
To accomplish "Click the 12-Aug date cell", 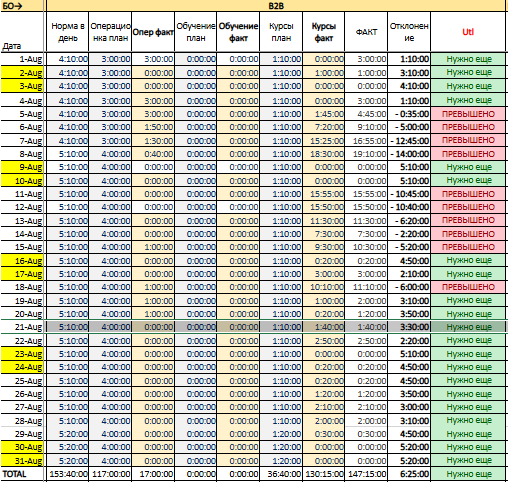I will (x=22, y=207).
